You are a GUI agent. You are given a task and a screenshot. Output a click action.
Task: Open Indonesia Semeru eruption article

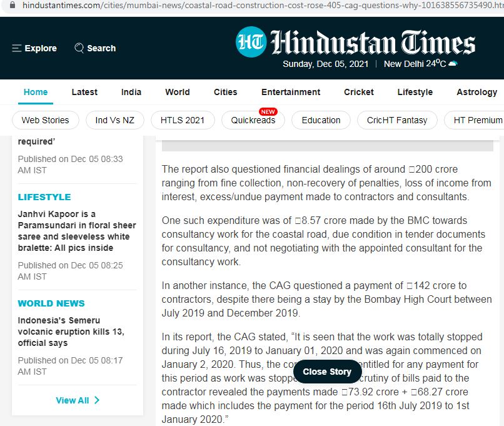pos(71,332)
